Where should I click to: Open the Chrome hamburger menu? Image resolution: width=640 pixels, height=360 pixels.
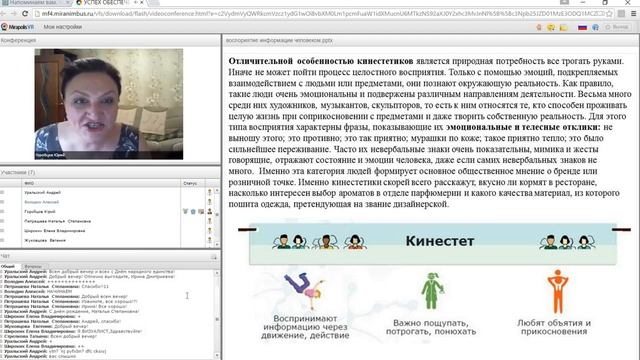[633, 14]
